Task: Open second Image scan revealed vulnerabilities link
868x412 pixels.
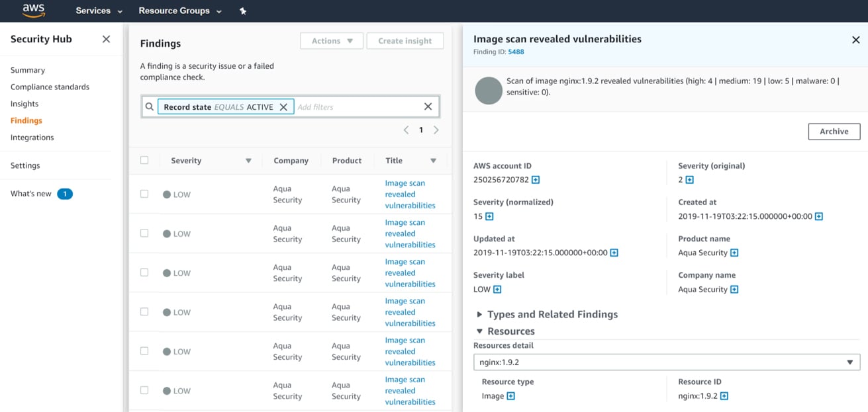Action: [x=410, y=233]
